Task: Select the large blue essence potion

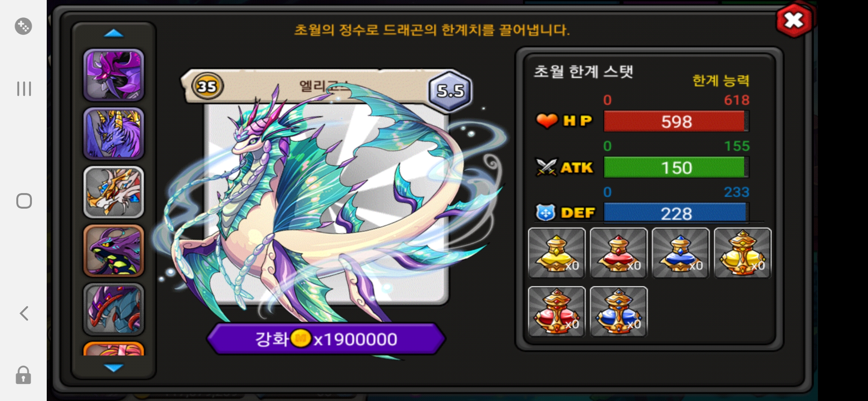Action: pyautogui.click(x=619, y=312)
